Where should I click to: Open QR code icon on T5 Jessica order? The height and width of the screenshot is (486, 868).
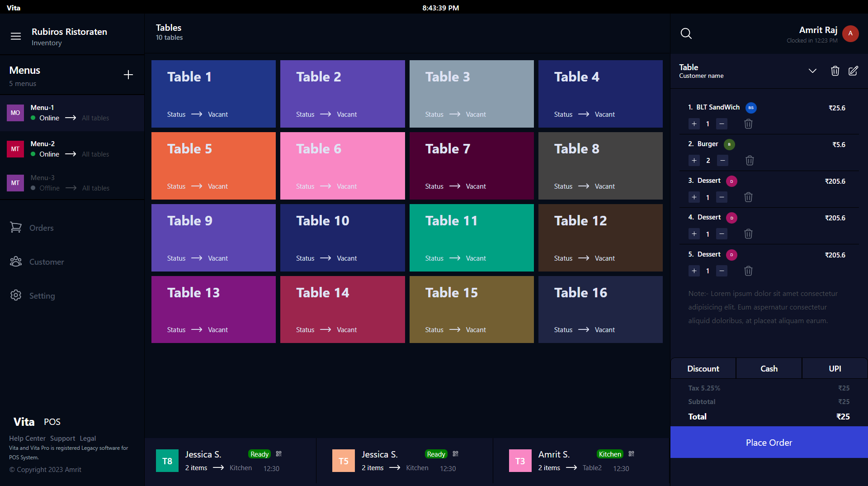click(x=456, y=454)
